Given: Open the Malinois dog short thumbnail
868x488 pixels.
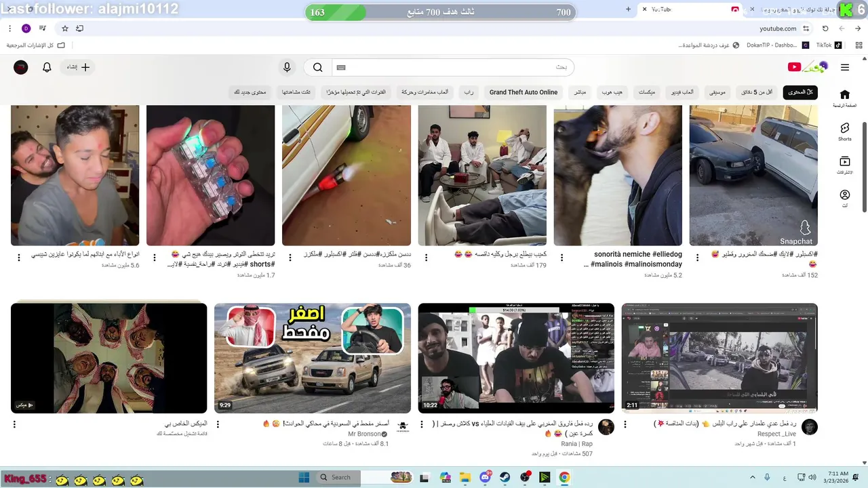Looking at the screenshot, I should [618, 176].
